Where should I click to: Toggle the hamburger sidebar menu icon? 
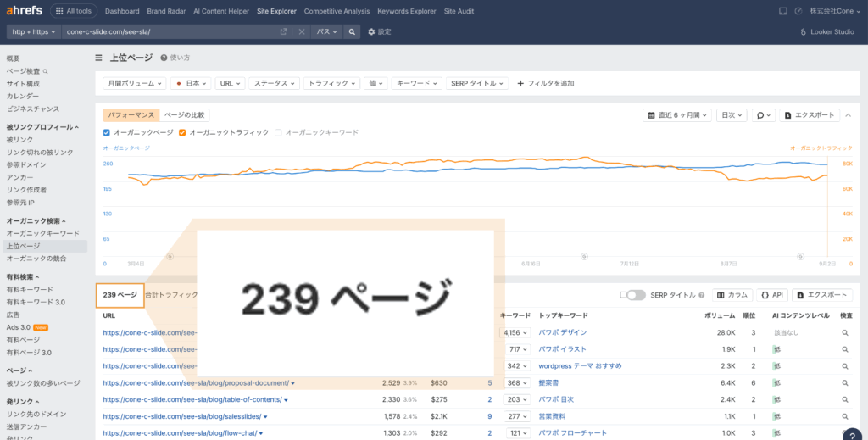(98, 58)
